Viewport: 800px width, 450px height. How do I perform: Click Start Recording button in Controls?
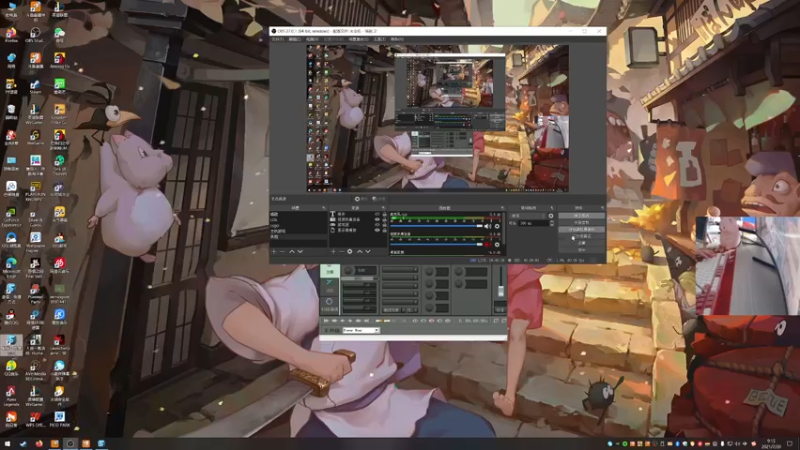pos(581,222)
